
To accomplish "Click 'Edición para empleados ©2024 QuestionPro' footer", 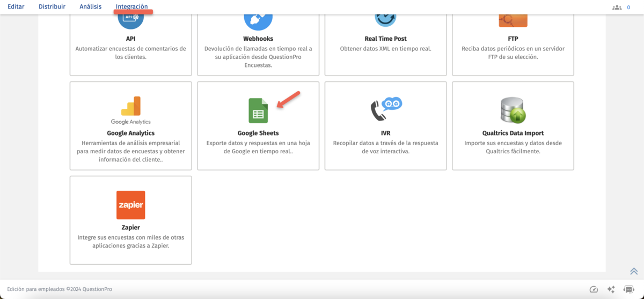I will 60,289.
